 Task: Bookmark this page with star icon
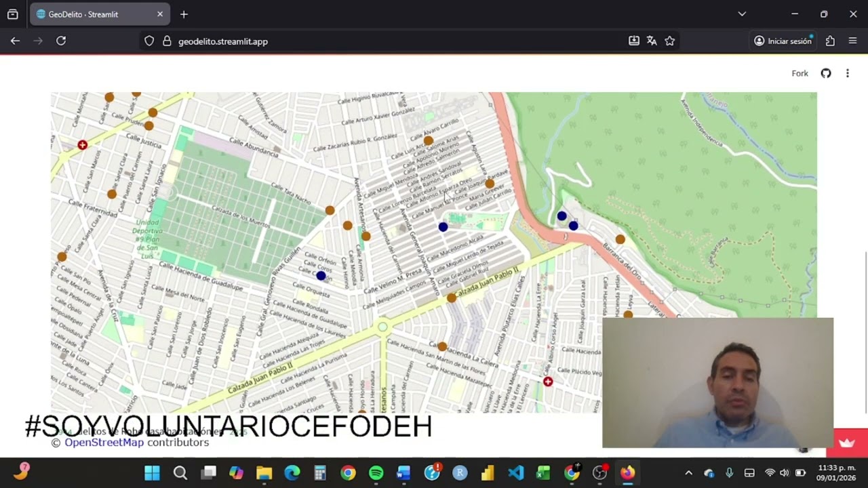coord(670,41)
